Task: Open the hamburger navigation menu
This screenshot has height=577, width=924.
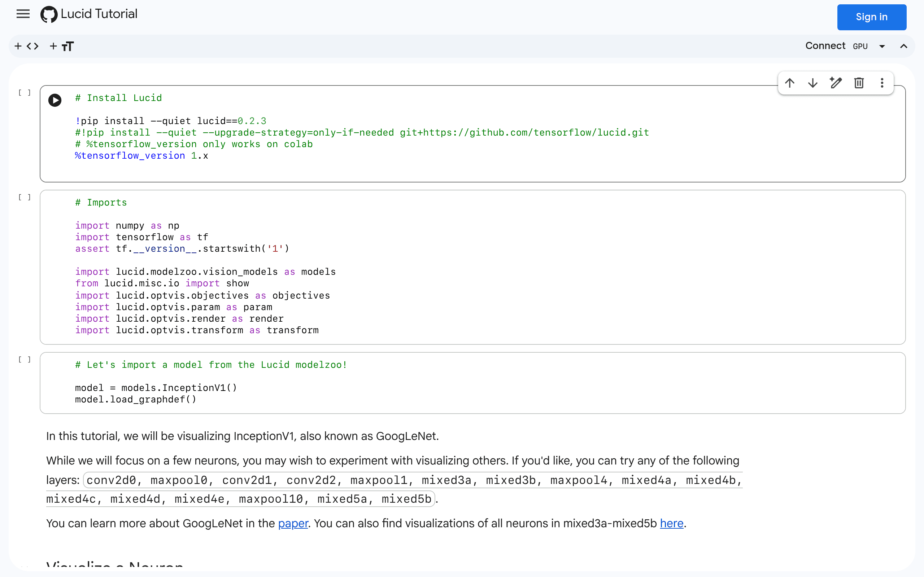Action: point(23,14)
